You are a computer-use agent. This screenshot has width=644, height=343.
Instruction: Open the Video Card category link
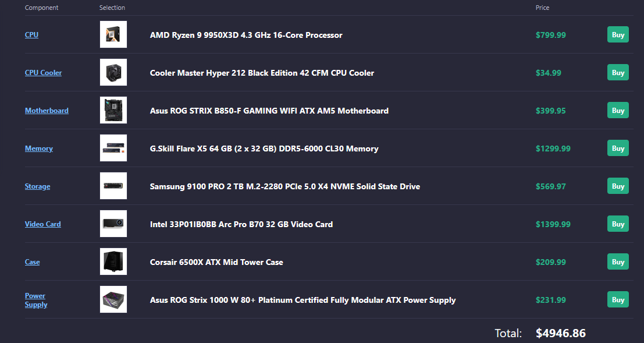pos(42,224)
